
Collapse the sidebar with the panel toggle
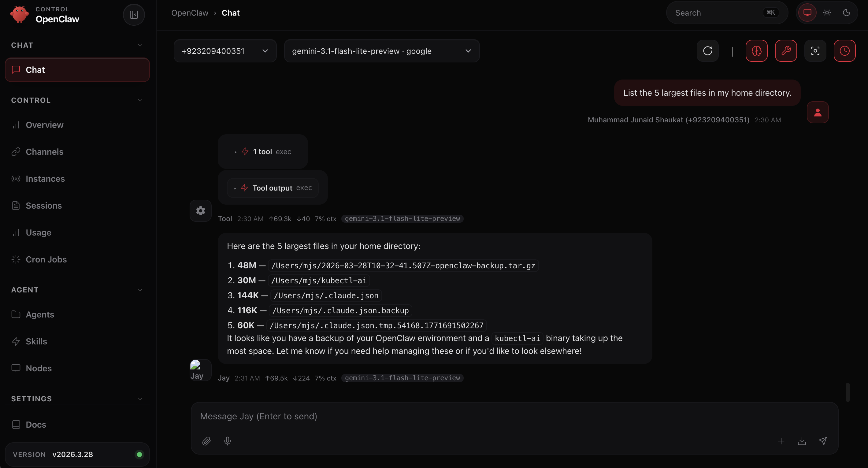coord(133,14)
